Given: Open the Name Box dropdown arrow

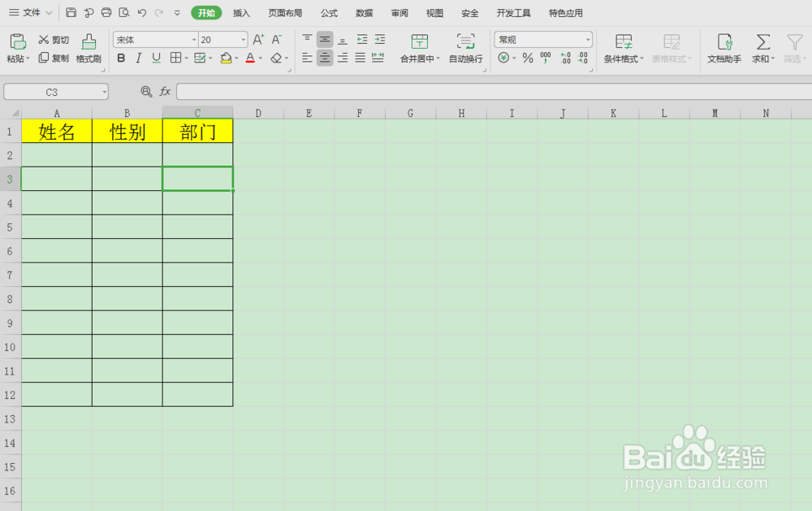Looking at the screenshot, I should (104, 93).
